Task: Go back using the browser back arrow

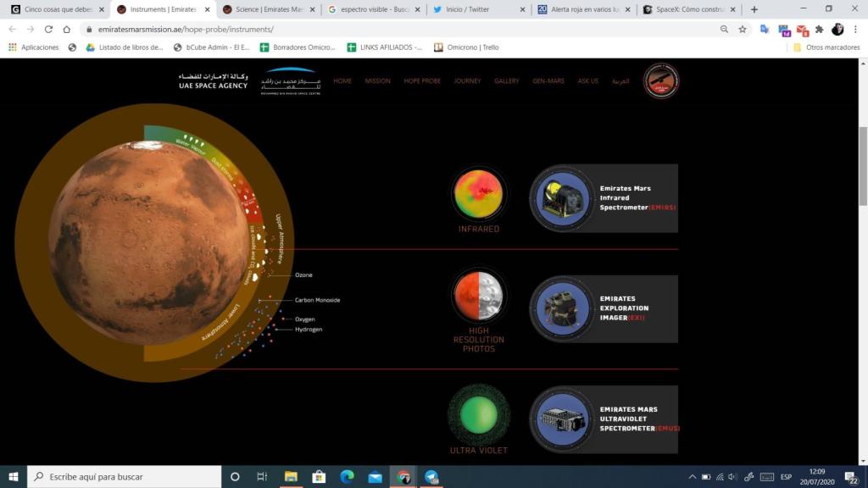Action: [x=12, y=30]
